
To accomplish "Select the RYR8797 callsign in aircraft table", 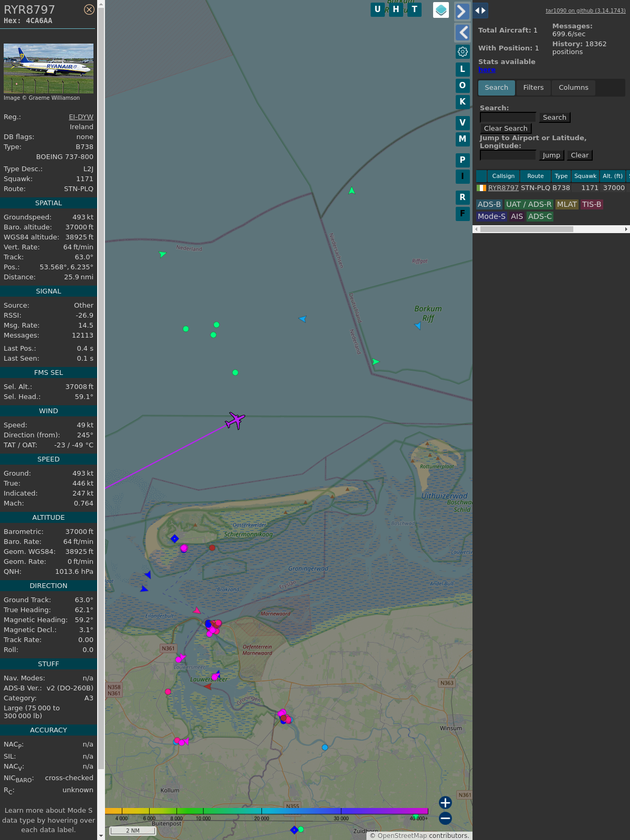I will click(x=503, y=188).
